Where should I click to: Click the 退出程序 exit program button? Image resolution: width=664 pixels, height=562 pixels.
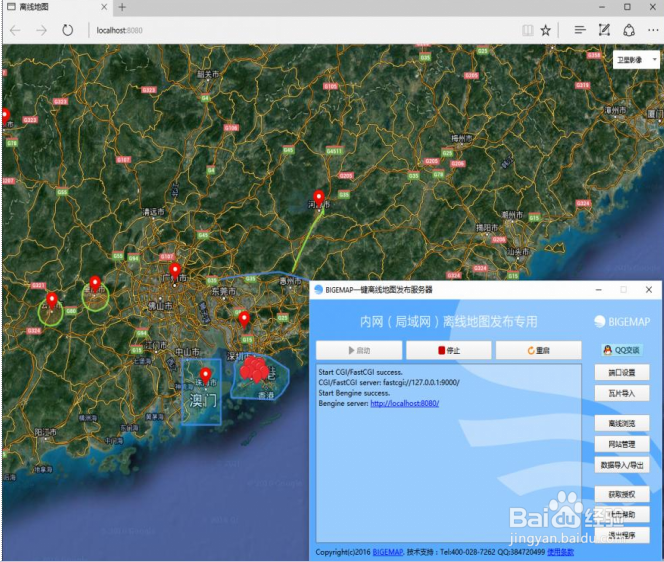pos(622,535)
